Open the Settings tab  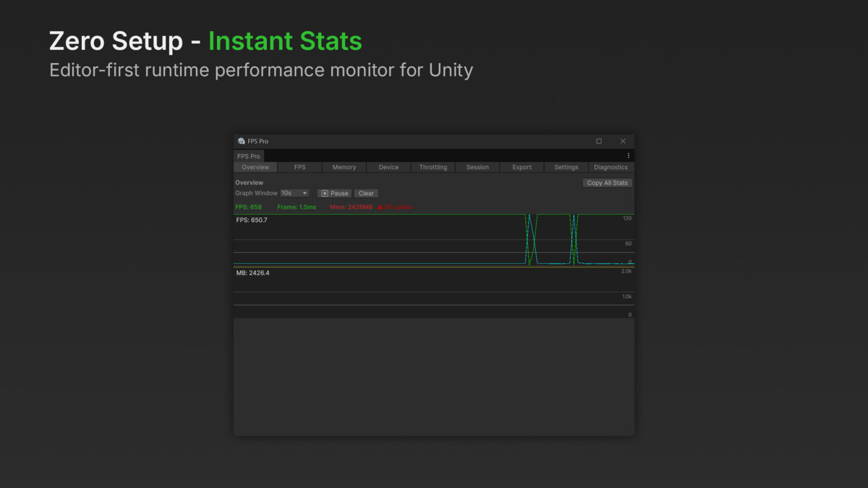point(566,167)
